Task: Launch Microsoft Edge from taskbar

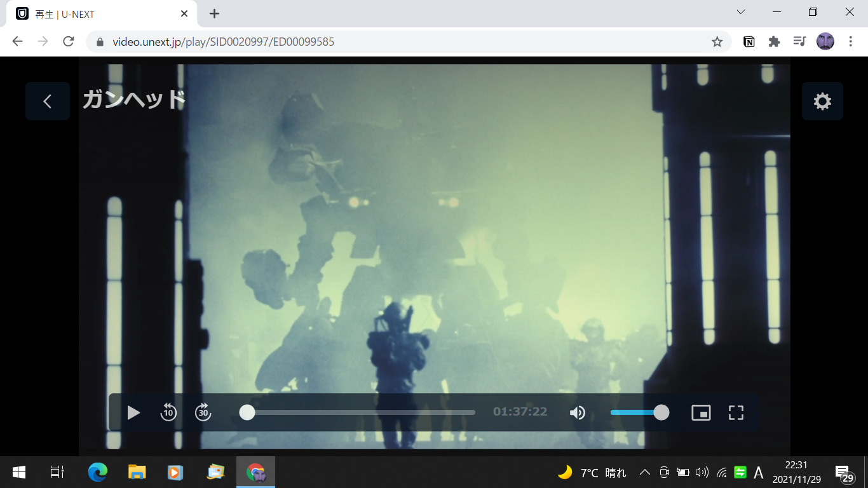Action: point(98,472)
